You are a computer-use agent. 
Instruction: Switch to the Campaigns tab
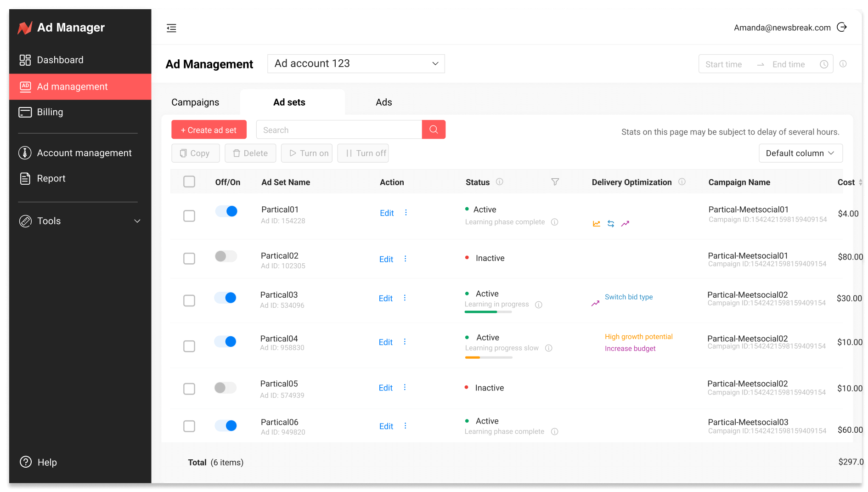[x=195, y=102]
